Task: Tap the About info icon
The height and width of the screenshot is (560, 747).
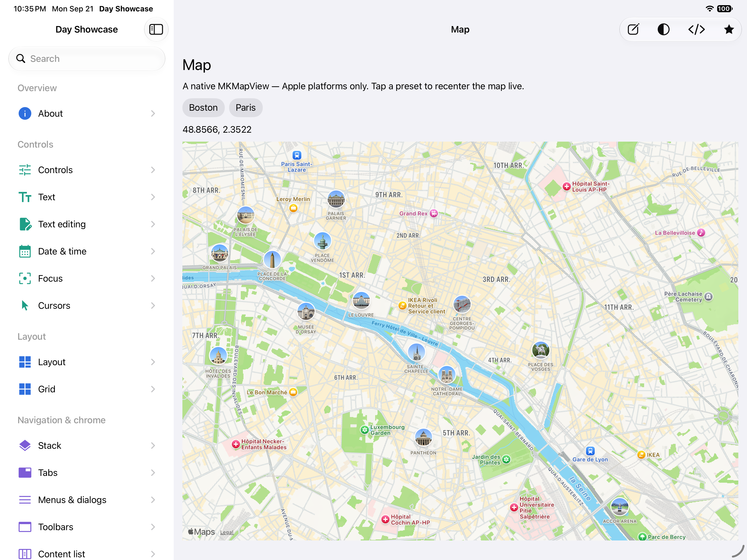Action: click(x=25, y=113)
